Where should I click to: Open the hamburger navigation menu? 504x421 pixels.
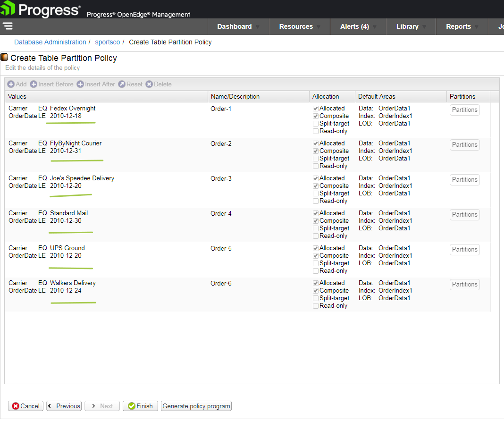8,26
